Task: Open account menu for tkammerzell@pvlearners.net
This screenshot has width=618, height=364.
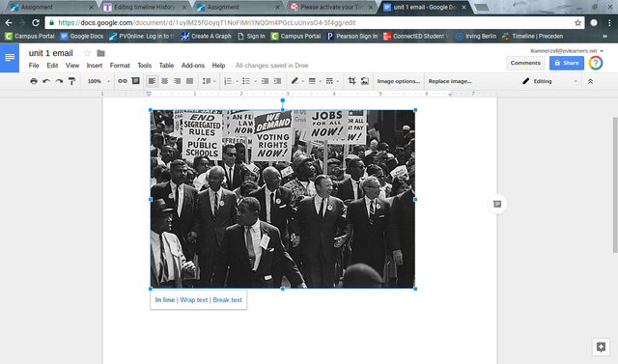Action: pyautogui.click(x=567, y=51)
